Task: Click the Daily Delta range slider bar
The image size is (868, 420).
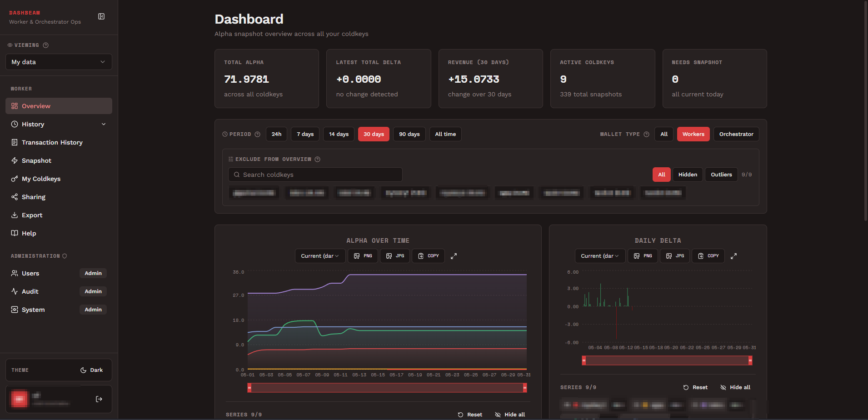Action: click(x=667, y=360)
